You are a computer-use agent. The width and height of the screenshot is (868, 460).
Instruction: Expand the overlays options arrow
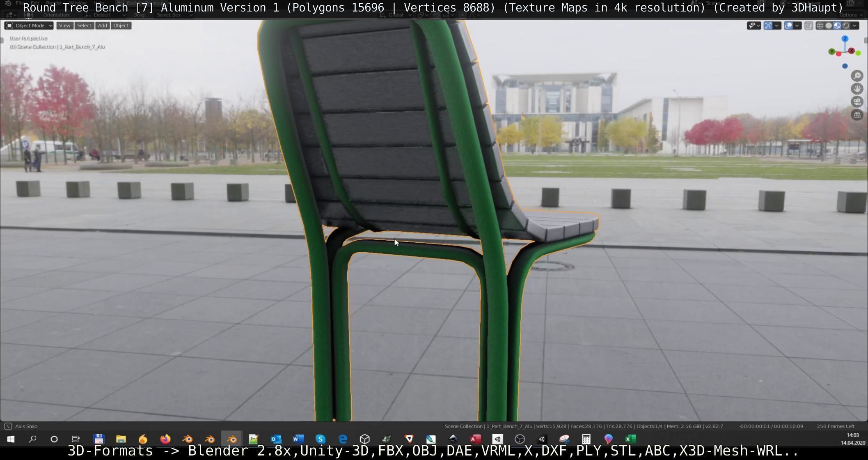coord(797,25)
